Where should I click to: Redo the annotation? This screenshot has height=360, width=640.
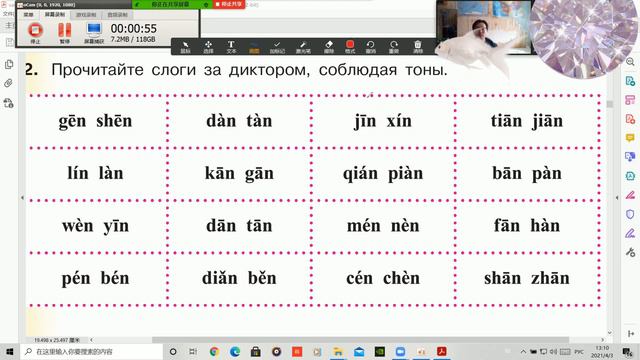click(393, 47)
